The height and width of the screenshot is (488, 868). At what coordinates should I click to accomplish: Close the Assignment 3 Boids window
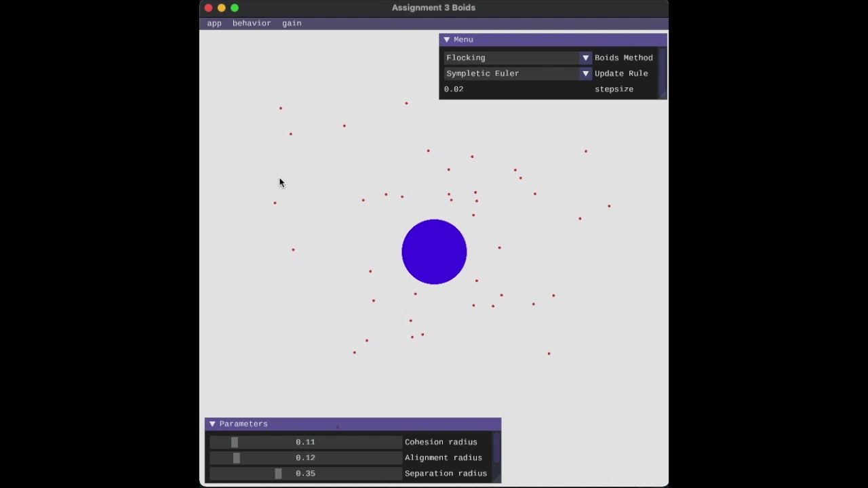(208, 8)
